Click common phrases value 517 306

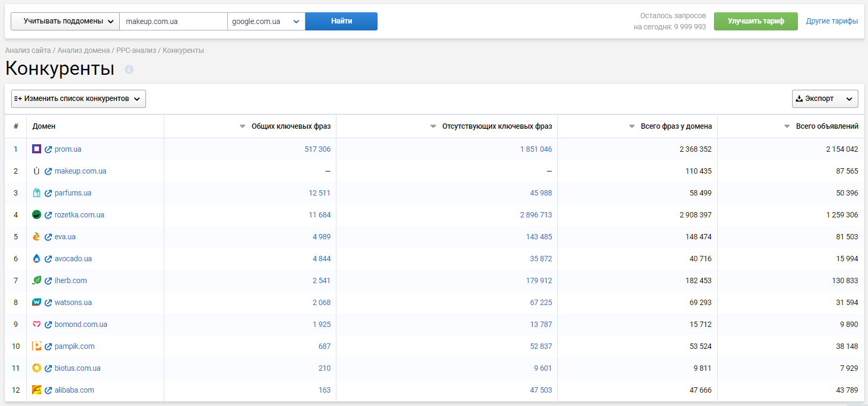pyautogui.click(x=318, y=149)
